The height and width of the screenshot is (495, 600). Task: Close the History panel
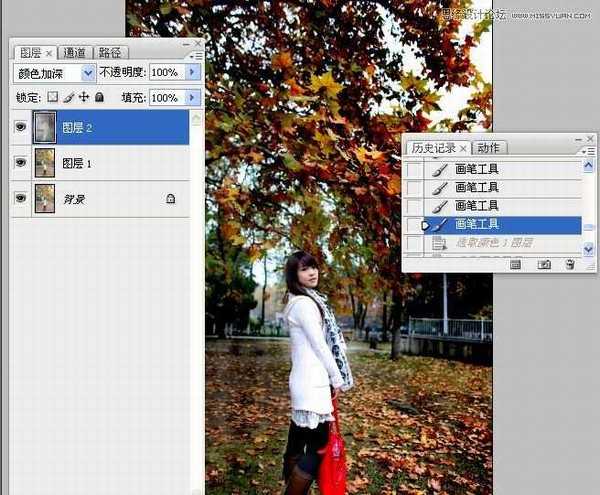click(x=590, y=139)
